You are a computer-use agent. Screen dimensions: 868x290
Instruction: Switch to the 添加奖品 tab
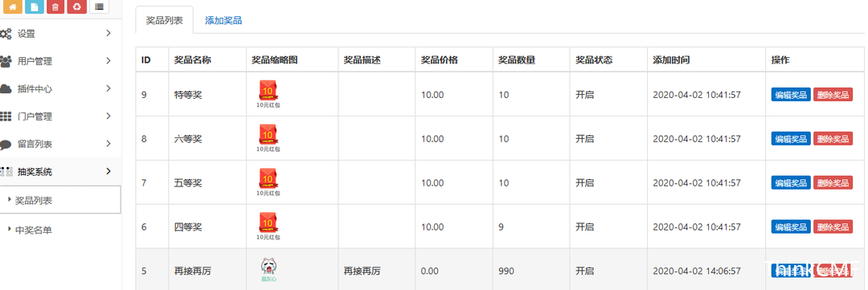223,20
